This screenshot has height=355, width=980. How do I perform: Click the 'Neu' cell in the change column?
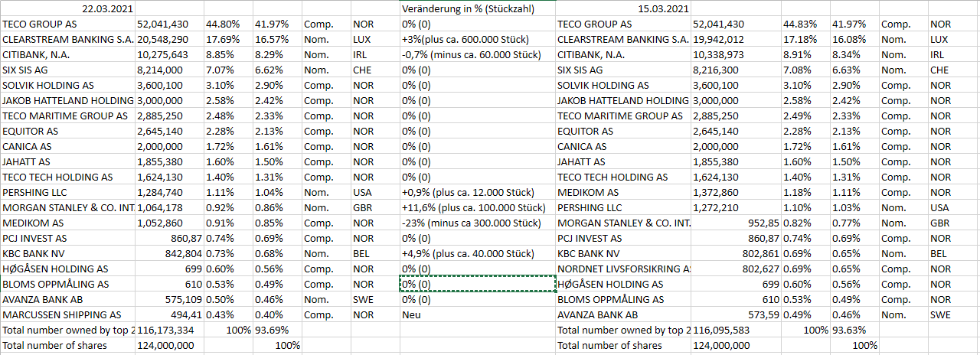pos(478,314)
